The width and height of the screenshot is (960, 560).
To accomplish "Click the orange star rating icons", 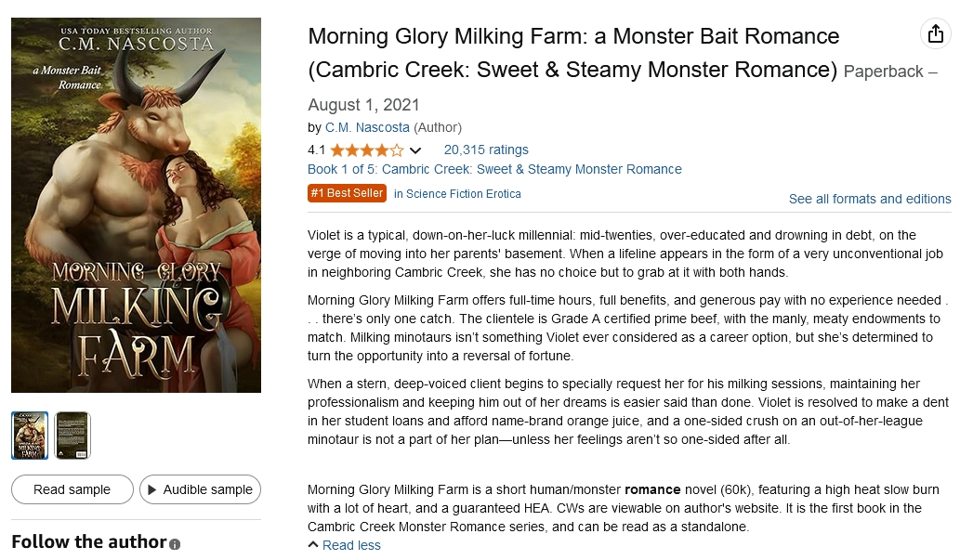I will point(367,150).
